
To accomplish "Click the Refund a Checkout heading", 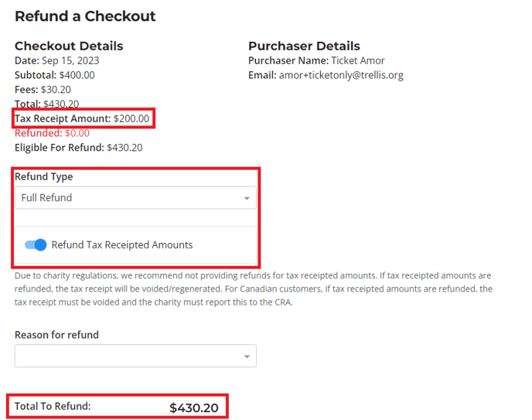I will pos(85,16).
